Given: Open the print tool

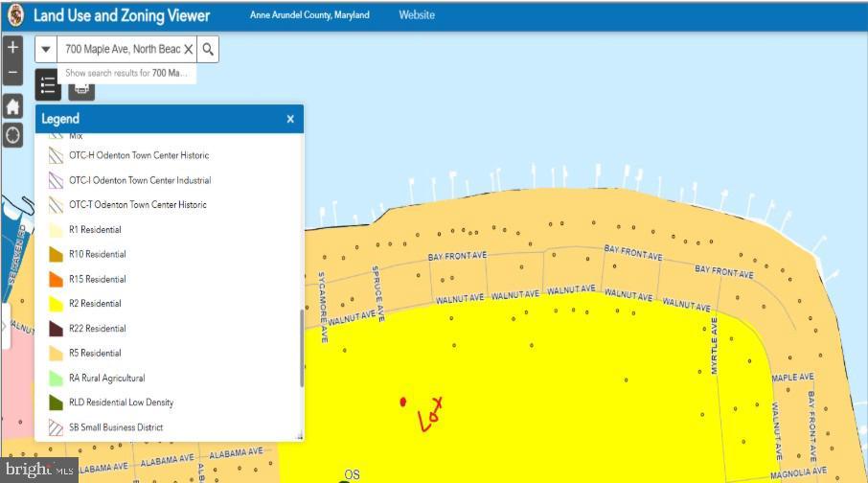Looking at the screenshot, I should point(82,90).
